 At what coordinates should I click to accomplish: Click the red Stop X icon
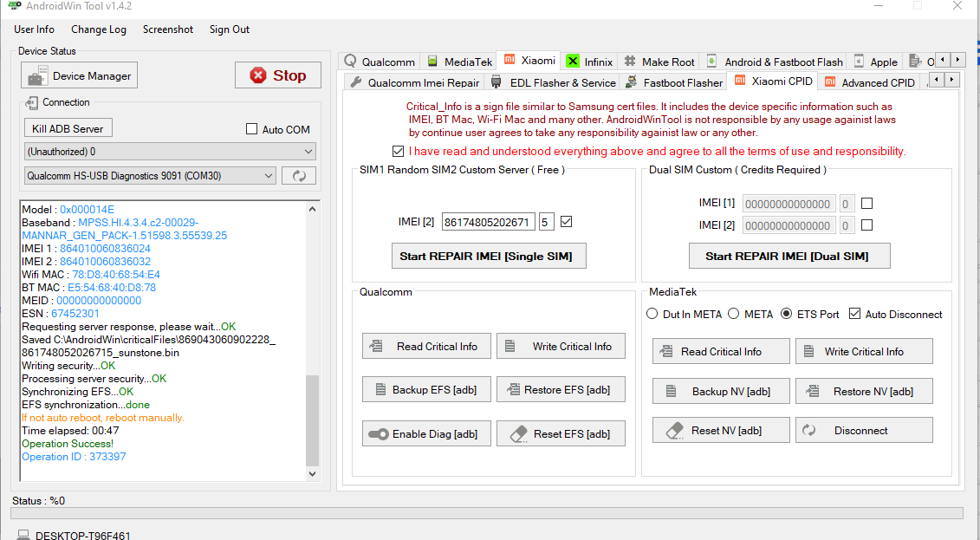click(257, 75)
